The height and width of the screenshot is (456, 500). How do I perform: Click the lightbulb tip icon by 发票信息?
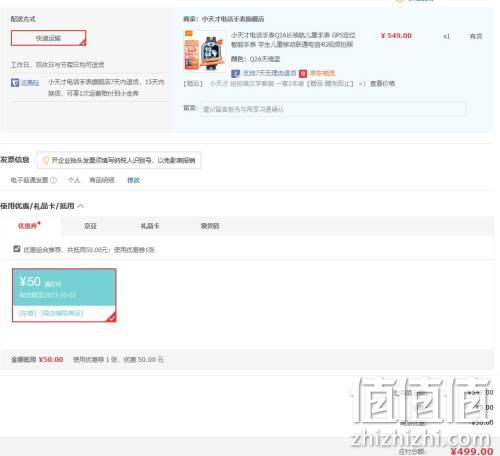46,160
